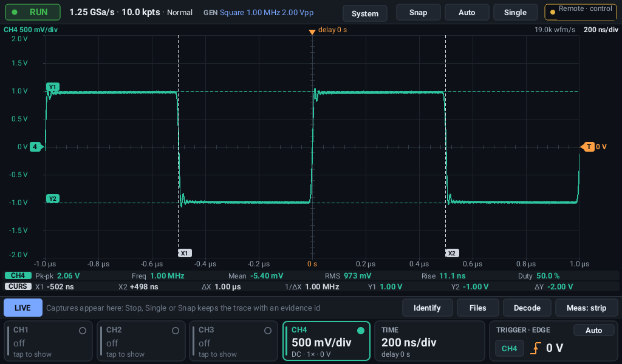Image resolution: width=622 pixels, height=364 pixels.
Task: Click the Rise 11.1 ns measurement
Action: [x=443, y=275]
